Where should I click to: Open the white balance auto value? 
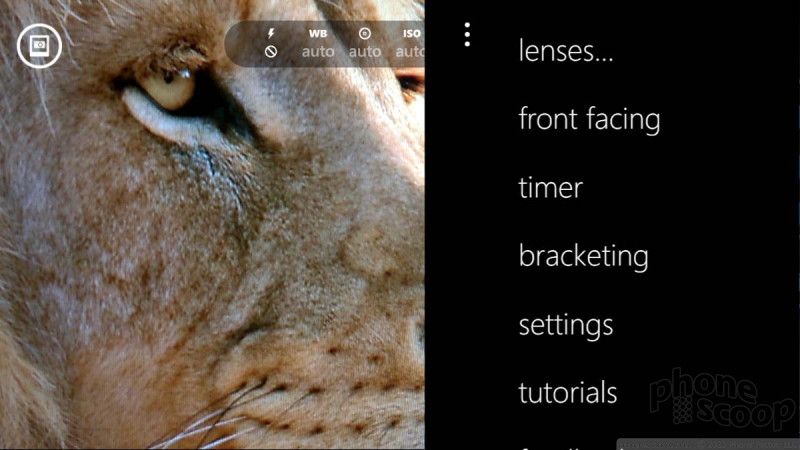click(x=318, y=52)
